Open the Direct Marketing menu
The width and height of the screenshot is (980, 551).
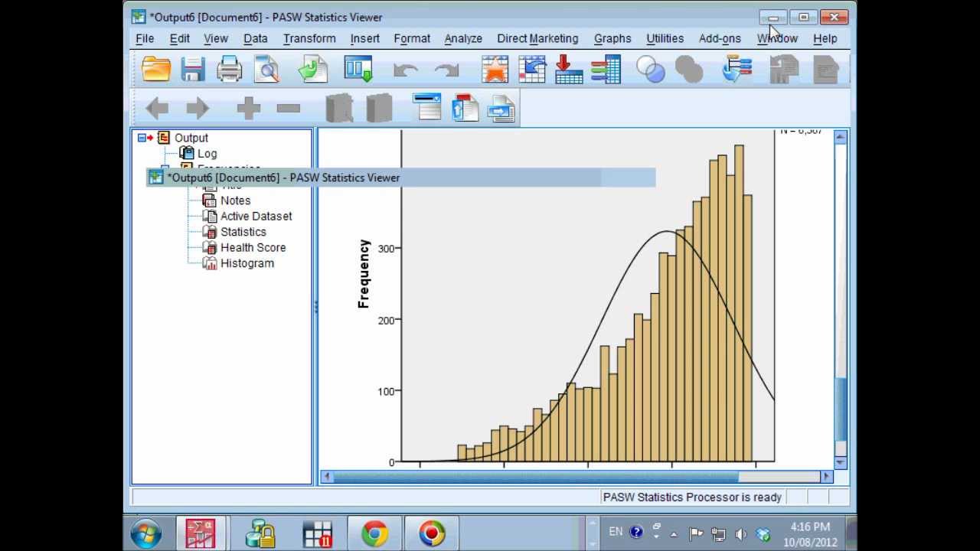[537, 38]
